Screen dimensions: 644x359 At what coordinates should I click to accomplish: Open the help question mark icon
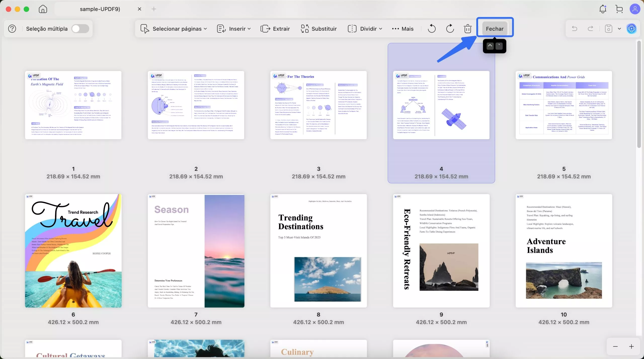12,29
